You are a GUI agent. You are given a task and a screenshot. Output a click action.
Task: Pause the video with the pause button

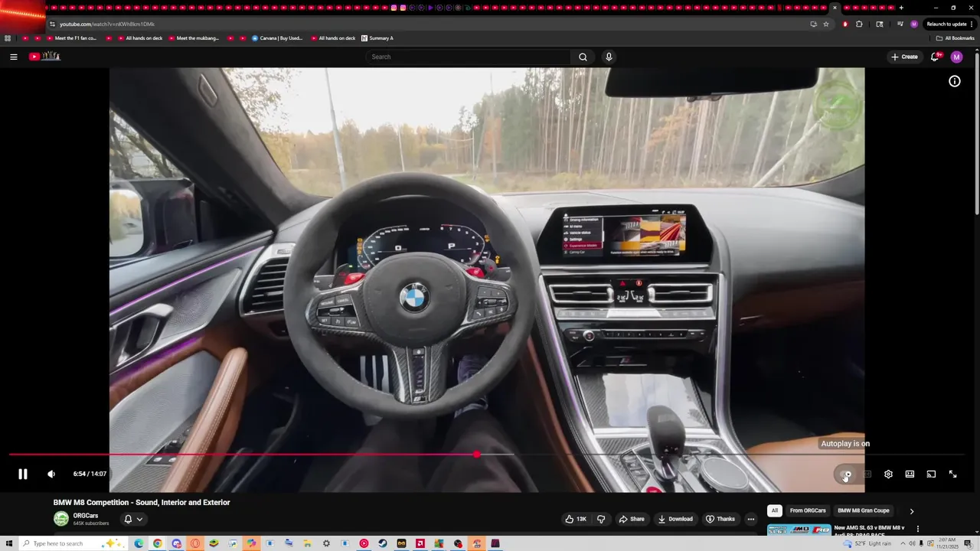pyautogui.click(x=23, y=474)
